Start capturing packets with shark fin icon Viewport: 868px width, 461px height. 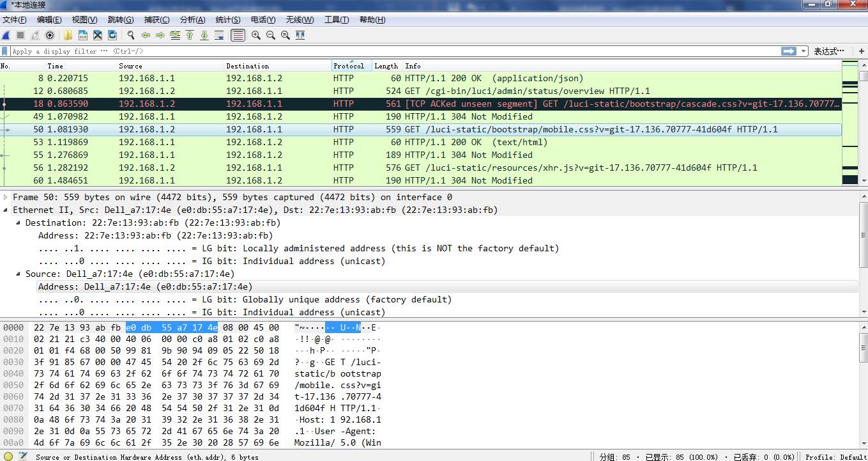click(6, 35)
